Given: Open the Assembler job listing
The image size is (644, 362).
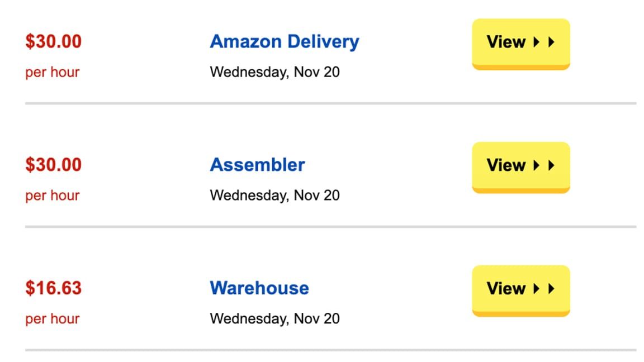Looking at the screenshot, I should [x=257, y=164].
